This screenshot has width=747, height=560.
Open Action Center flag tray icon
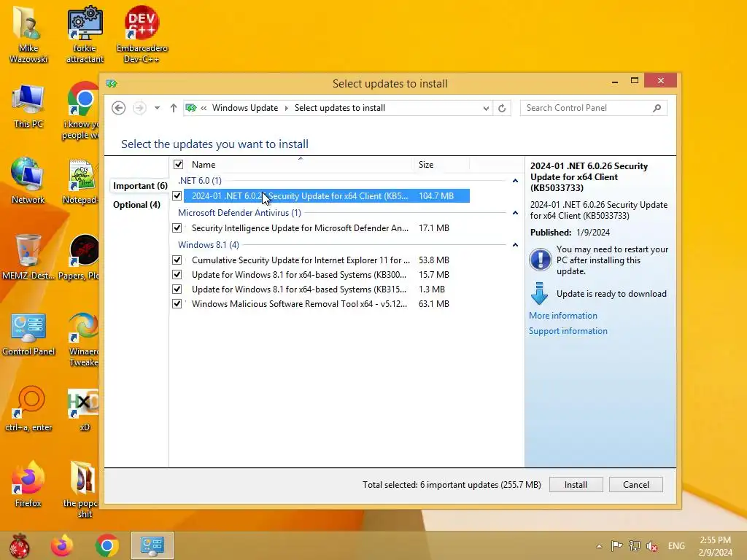click(x=617, y=545)
